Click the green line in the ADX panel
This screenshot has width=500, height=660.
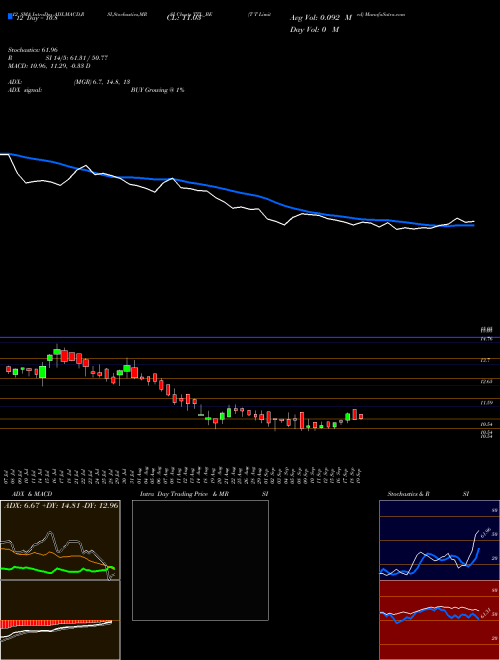click(57, 570)
